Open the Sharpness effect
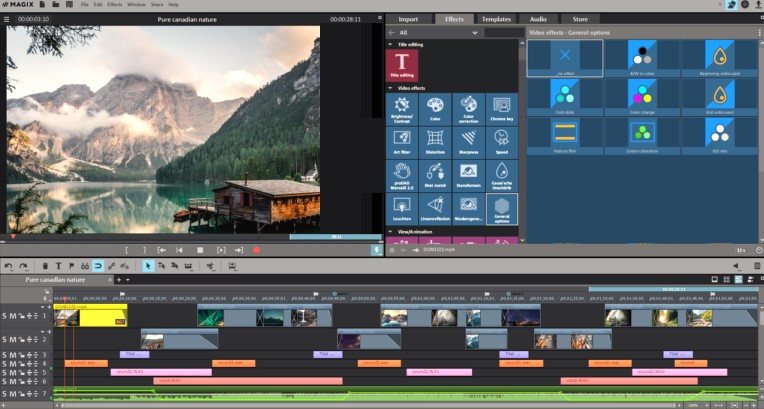The height and width of the screenshot is (409, 764). 468,143
